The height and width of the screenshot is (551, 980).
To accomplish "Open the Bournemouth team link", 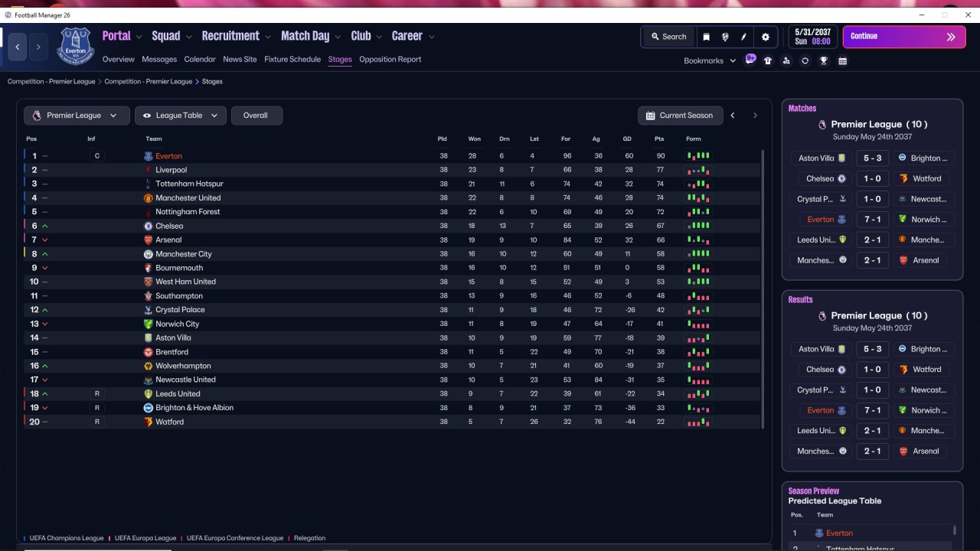I will [x=179, y=268].
